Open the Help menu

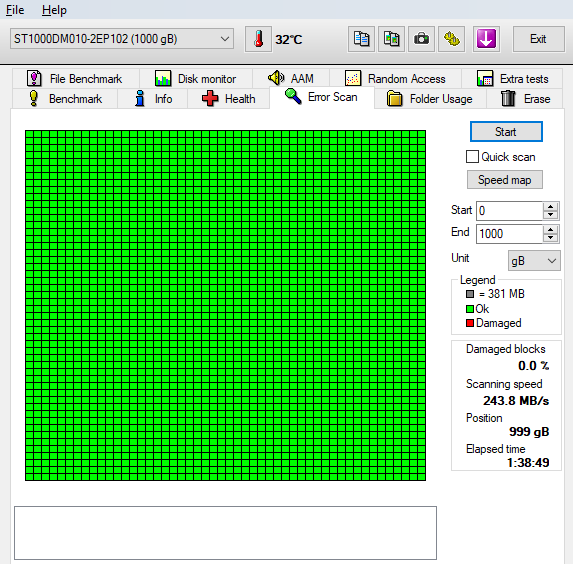pyautogui.click(x=54, y=10)
